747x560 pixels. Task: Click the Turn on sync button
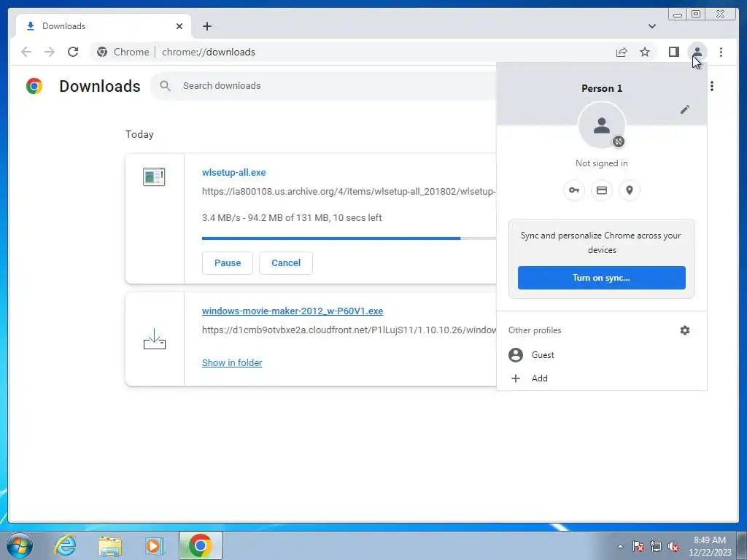point(601,278)
